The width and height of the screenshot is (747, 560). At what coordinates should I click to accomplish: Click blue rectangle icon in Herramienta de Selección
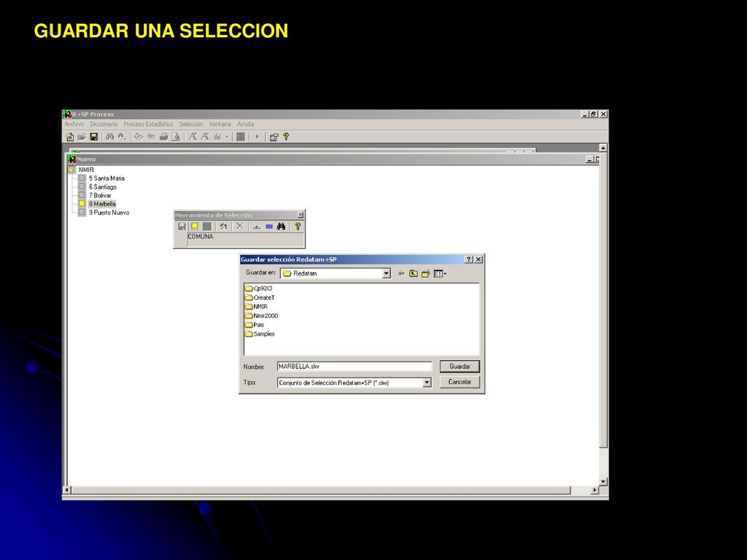(268, 227)
